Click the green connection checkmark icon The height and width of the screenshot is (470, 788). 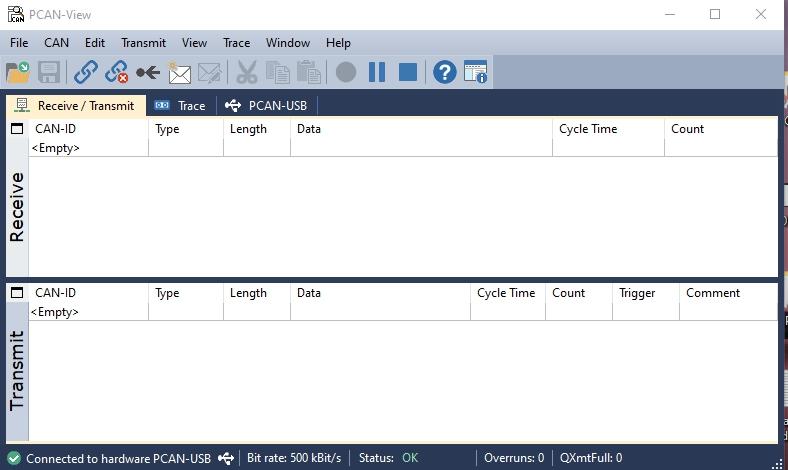pyautogui.click(x=14, y=458)
